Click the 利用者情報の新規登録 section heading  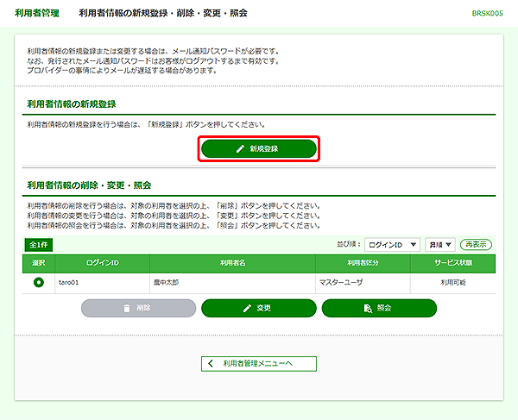pyautogui.click(x=72, y=104)
